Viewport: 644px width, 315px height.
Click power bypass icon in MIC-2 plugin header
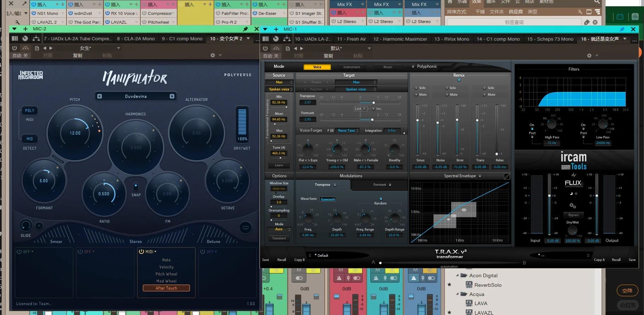tap(14, 48)
